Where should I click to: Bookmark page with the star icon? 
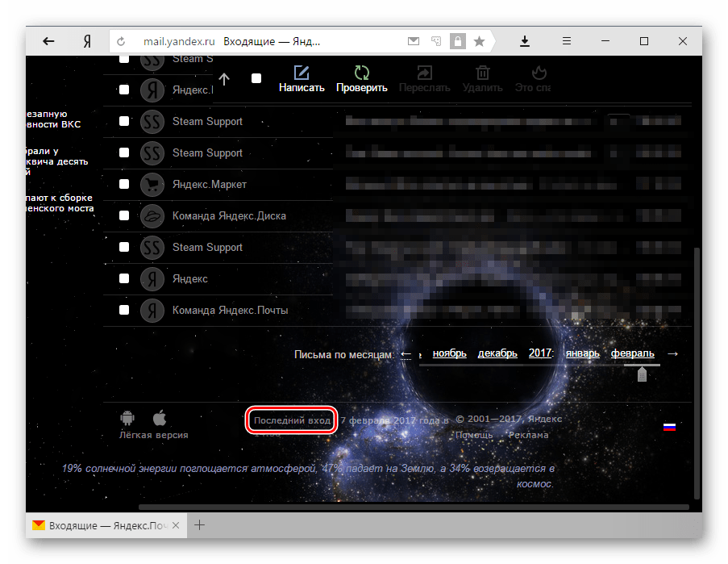(479, 41)
